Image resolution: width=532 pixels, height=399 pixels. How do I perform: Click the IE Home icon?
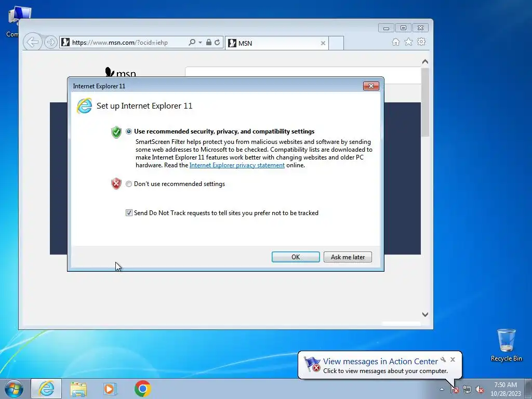[395, 42]
